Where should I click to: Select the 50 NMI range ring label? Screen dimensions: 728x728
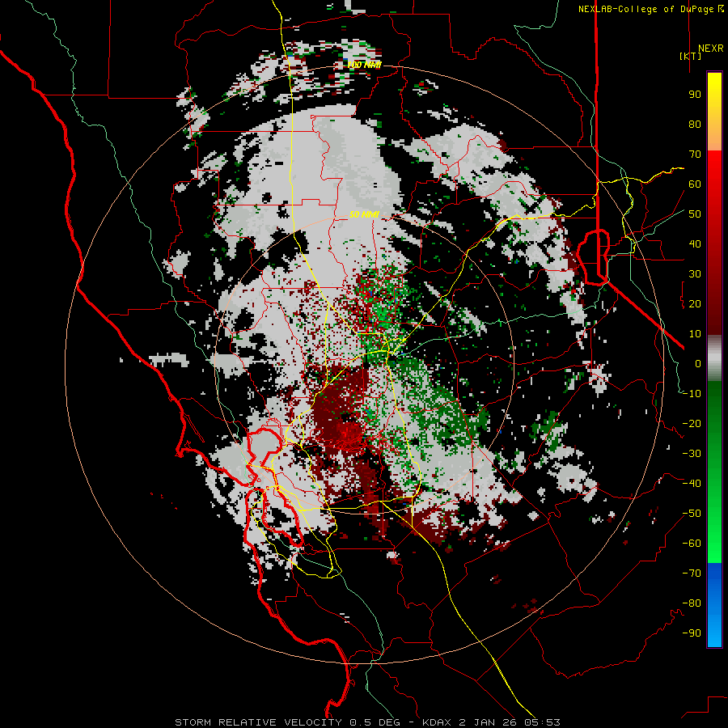pyautogui.click(x=365, y=214)
